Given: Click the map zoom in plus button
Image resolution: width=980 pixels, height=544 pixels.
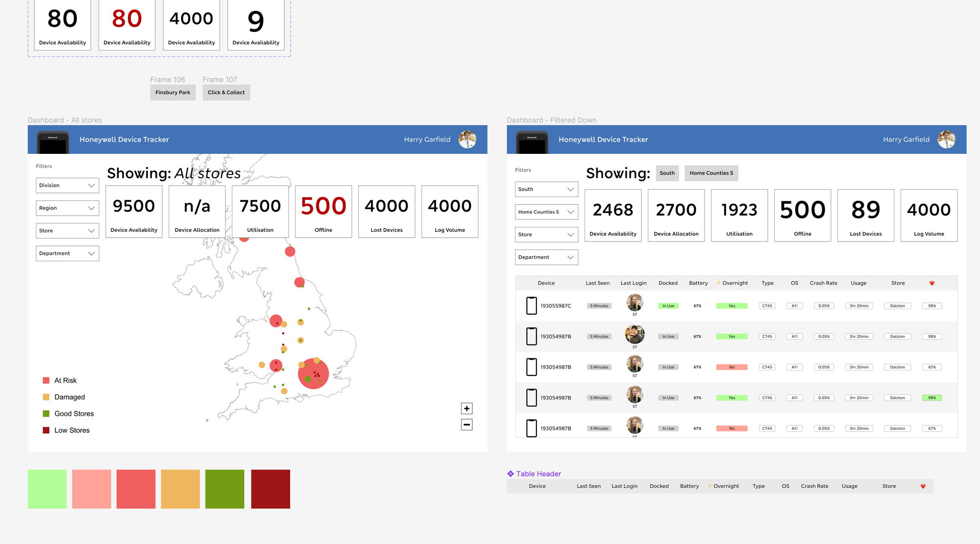Looking at the screenshot, I should (x=466, y=408).
